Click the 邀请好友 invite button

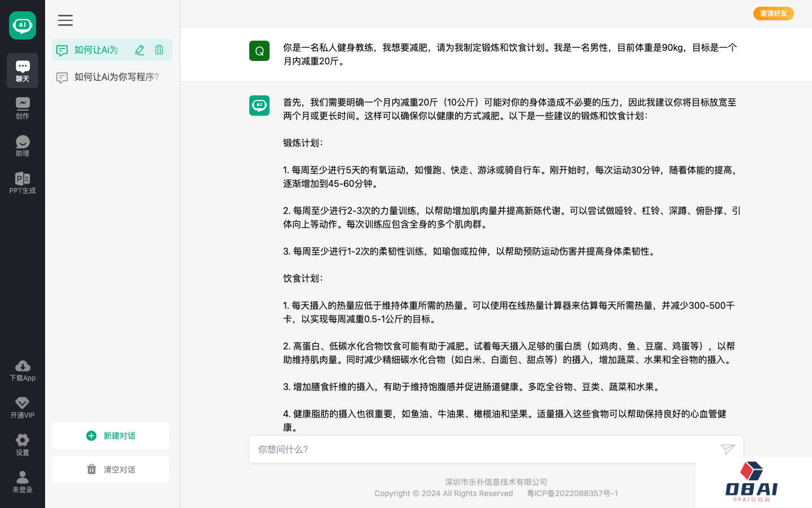point(773,14)
